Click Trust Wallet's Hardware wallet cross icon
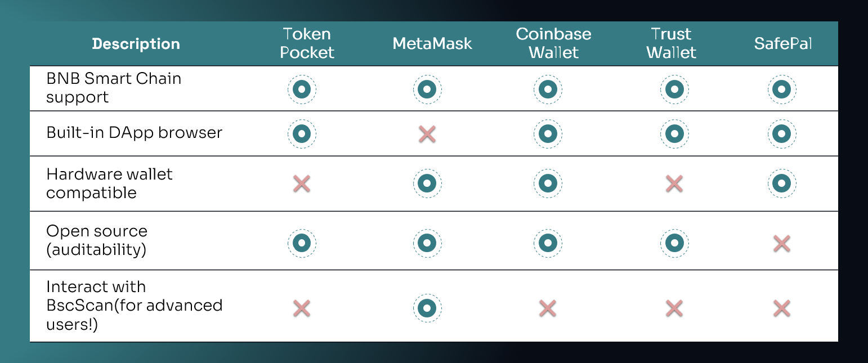 (674, 183)
